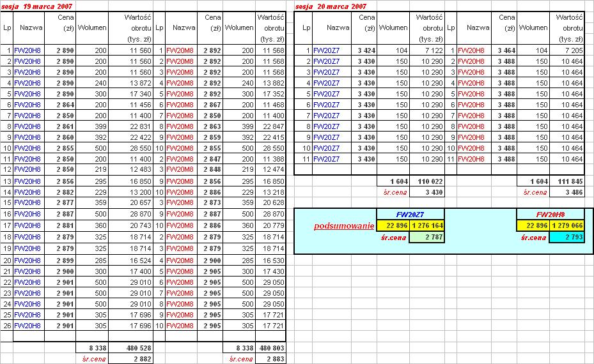Click the yellow cell with 1 276 164
This screenshot has height=364, width=594.
426,225
